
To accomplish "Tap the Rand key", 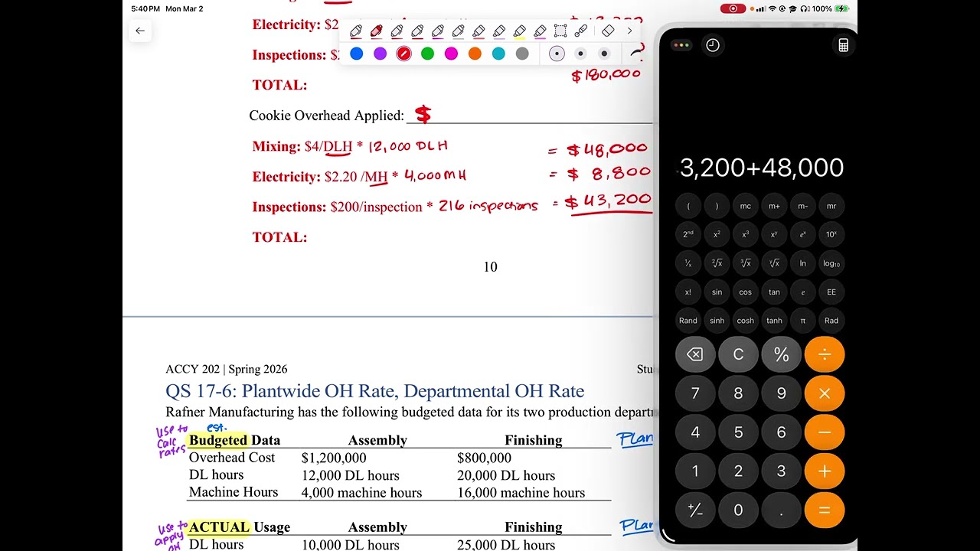I will point(688,321).
